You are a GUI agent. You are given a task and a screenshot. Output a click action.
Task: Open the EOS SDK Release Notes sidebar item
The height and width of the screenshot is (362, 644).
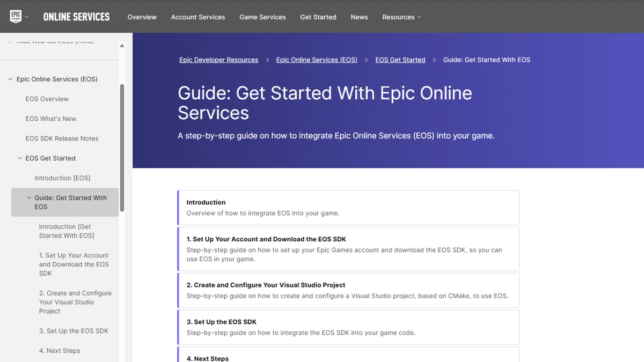click(62, 138)
